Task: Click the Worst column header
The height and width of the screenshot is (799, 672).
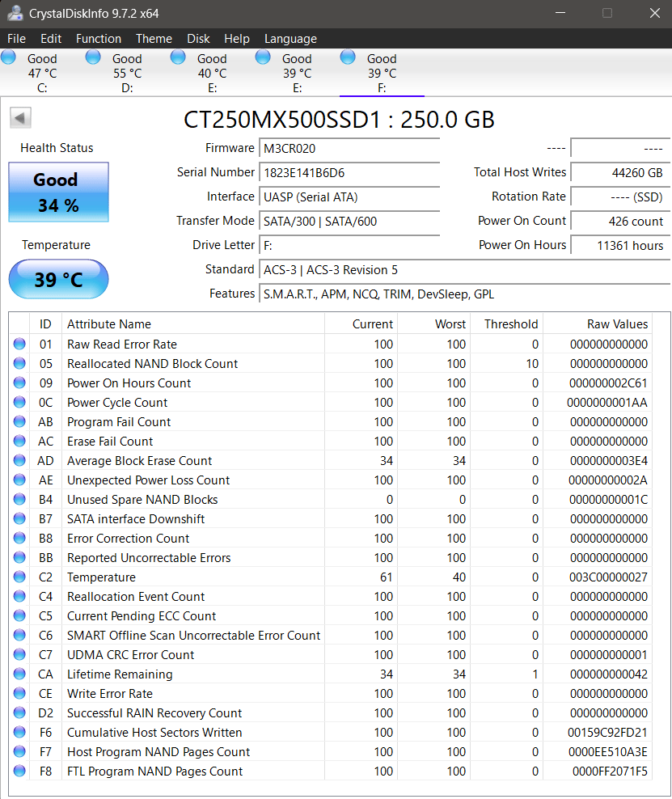Action: click(433, 324)
